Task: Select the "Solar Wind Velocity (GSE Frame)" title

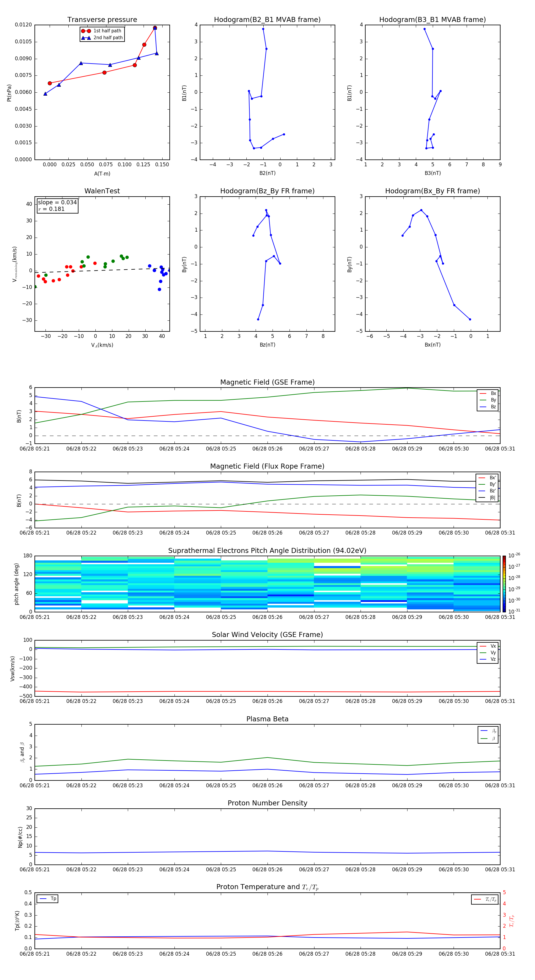Action: click(267, 635)
